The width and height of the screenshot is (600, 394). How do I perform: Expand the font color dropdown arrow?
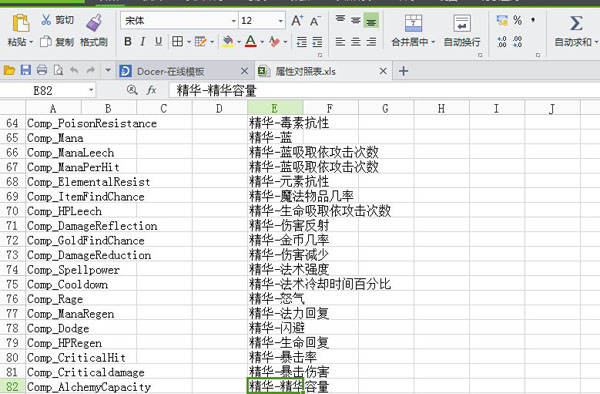[x=262, y=42]
